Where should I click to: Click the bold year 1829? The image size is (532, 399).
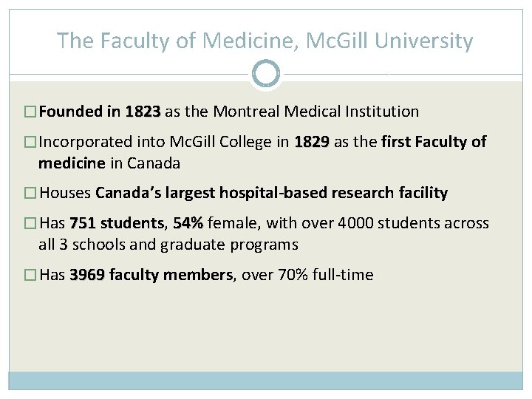(x=312, y=142)
